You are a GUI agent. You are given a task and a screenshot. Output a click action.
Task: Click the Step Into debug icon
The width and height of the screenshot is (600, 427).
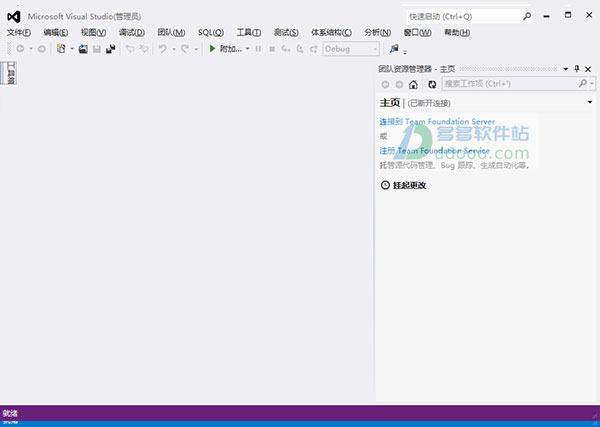click(x=285, y=49)
